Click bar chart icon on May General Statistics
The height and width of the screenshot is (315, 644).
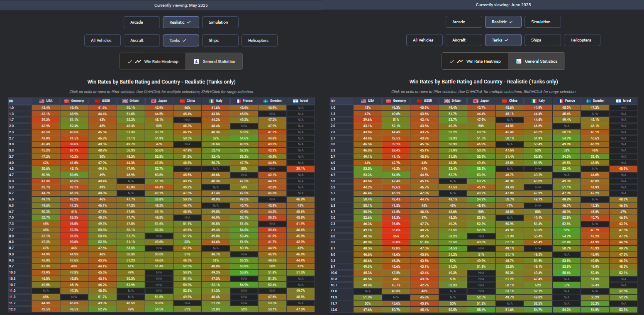[196, 61]
